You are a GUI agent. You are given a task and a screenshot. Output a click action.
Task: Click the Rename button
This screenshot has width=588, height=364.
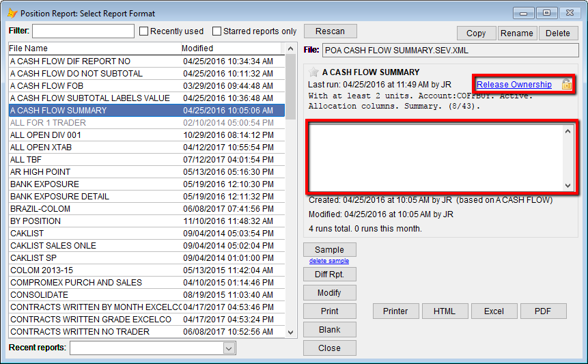[517, 33]
